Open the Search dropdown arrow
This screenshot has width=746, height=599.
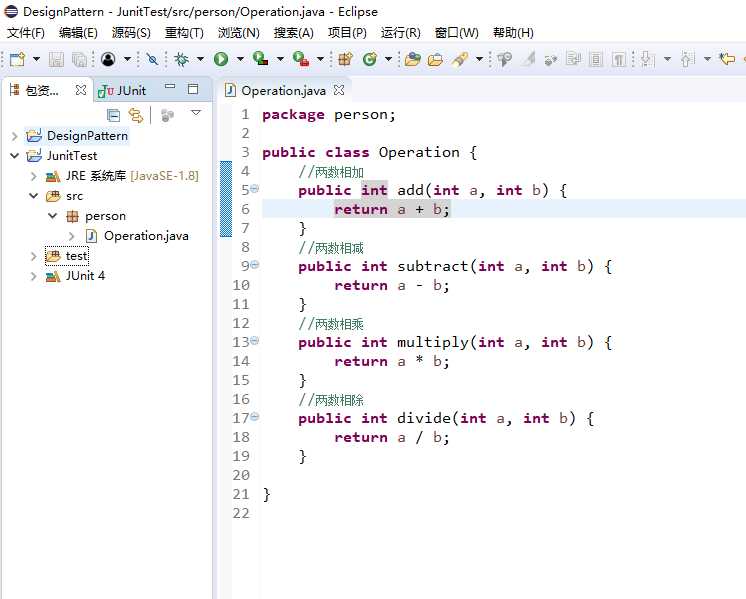(479, 59)
